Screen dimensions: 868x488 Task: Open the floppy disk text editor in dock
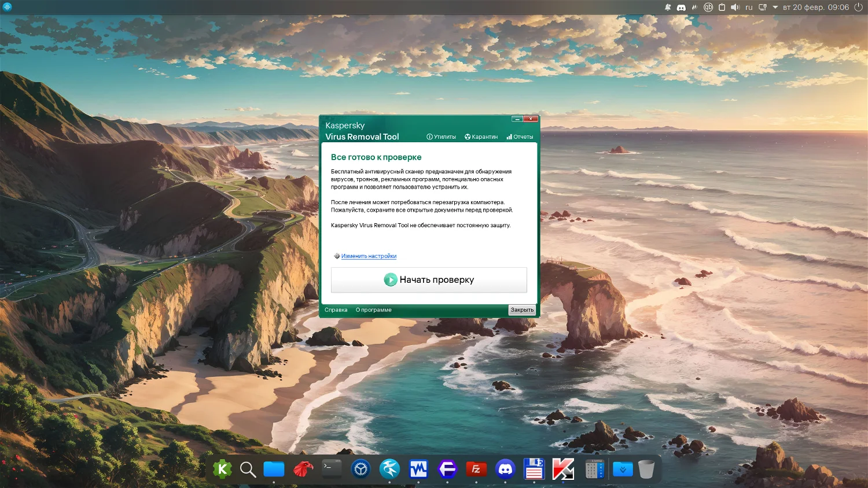click(534, 469)
